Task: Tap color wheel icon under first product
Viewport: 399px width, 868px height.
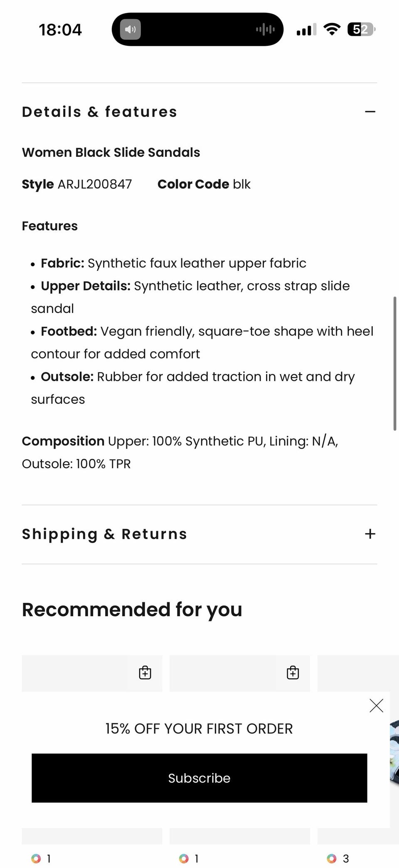Action: (36, 858)
